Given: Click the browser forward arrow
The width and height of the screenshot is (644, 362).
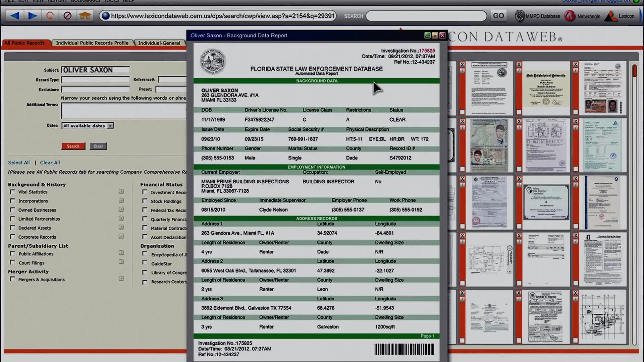Looking at the screenshot, I should tap(33, 16).
